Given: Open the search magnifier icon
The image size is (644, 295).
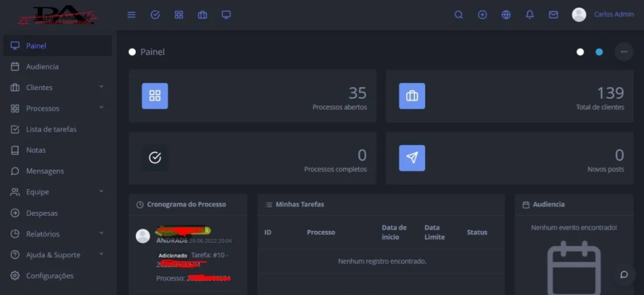Looking at the screenshot, I should click(458, 14).
